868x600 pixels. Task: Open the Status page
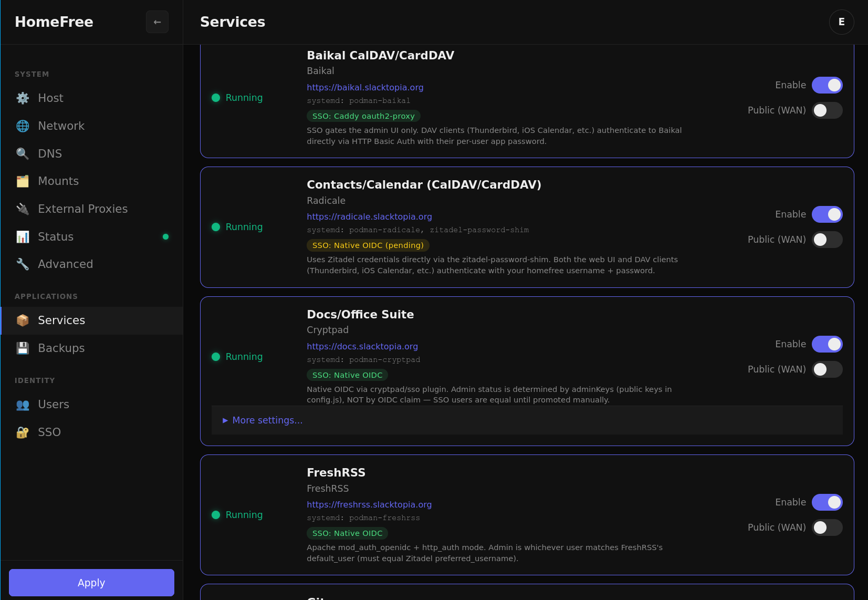(x=92, y=237)
